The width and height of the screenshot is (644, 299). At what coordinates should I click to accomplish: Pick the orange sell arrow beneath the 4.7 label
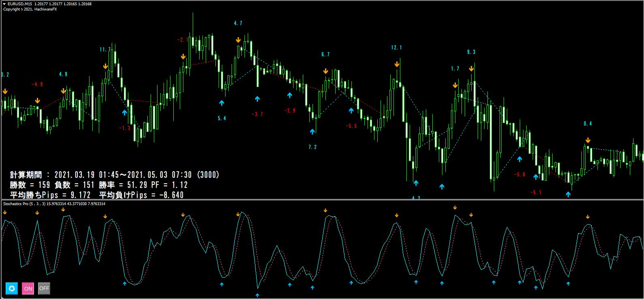point(238,40)
